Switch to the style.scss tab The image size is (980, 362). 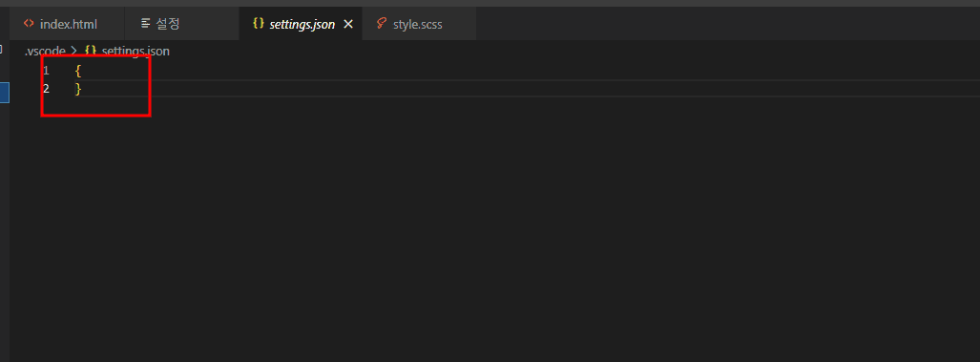[419, 25]
